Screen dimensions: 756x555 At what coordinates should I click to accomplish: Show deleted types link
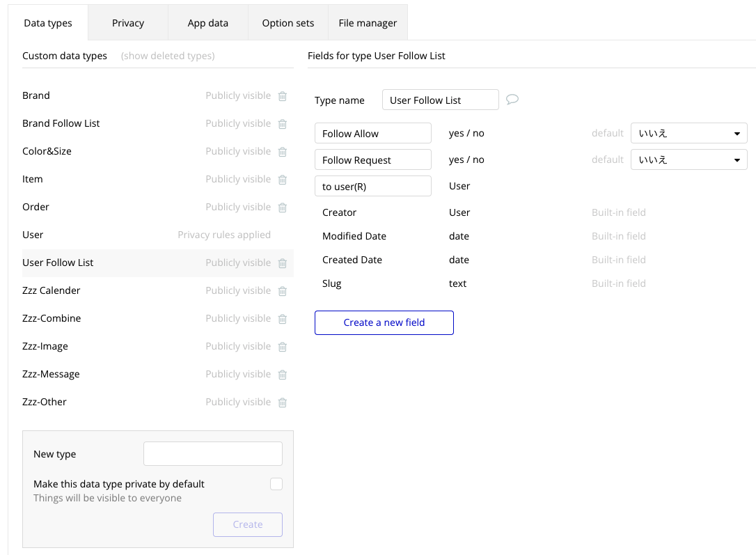(168, 56)
